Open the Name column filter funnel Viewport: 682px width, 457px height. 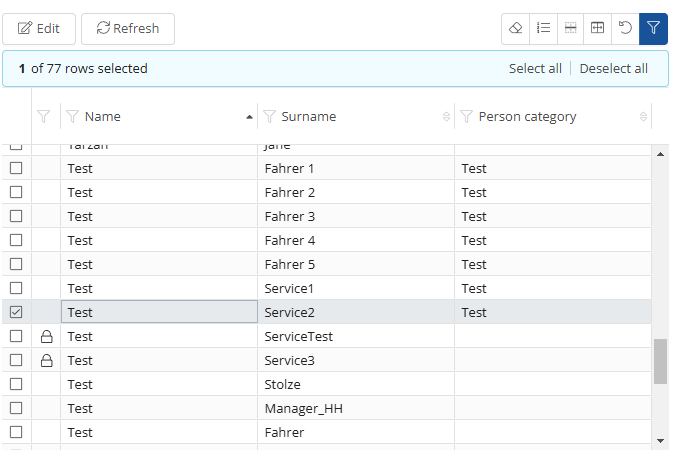click(72, 117)
